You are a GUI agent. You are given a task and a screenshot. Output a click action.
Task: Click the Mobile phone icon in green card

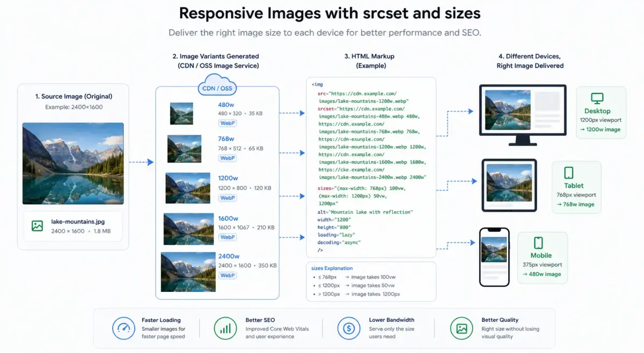coord(538,243)
